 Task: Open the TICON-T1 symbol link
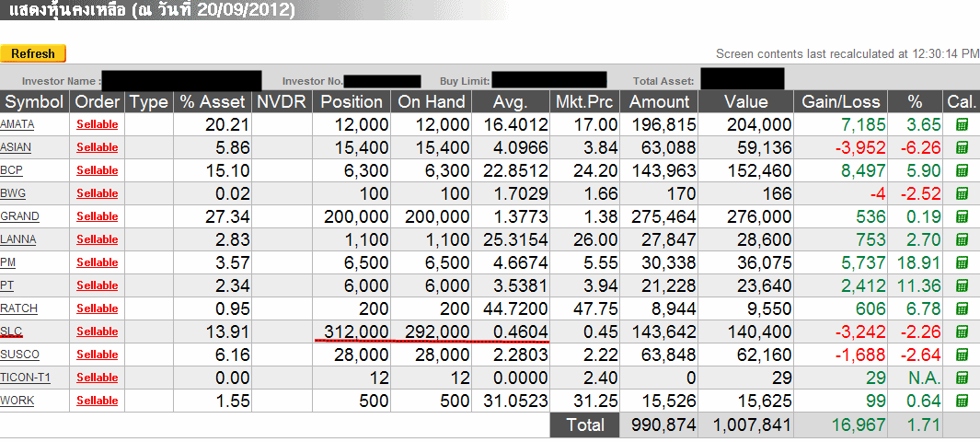pyautogui.click(x=24, y=378)
